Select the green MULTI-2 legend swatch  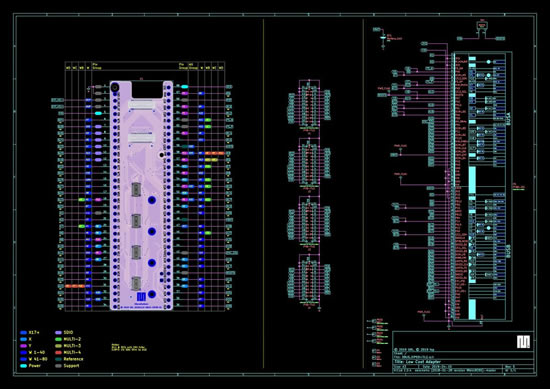click(x=59, y=339)
